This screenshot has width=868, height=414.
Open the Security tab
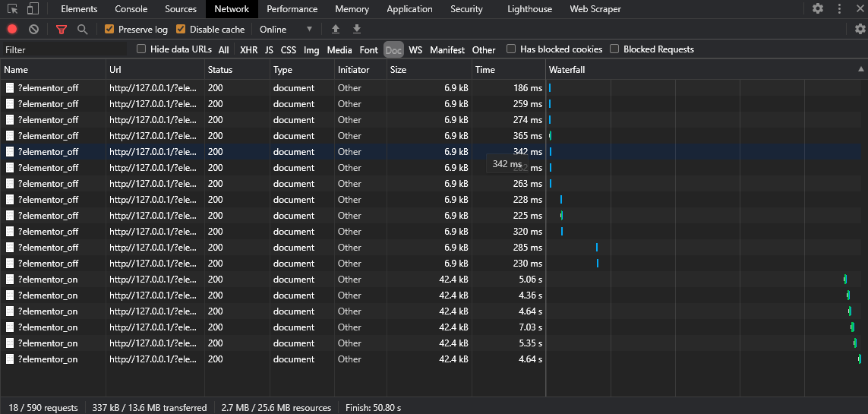tap(467, 9)
